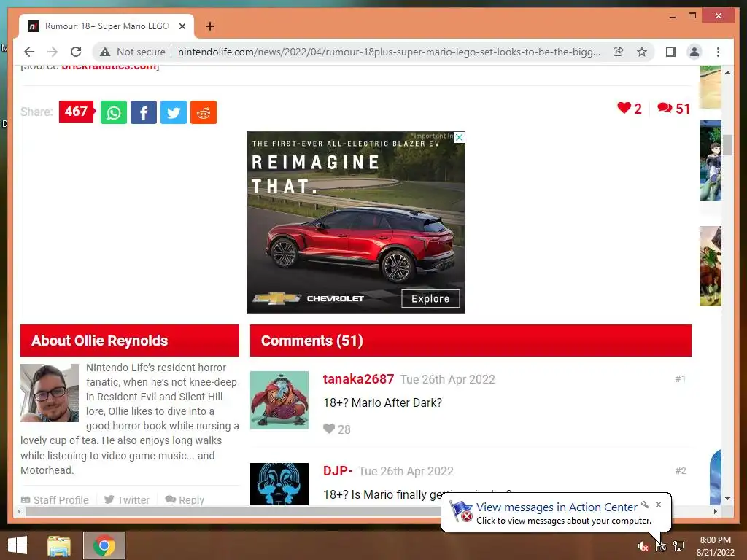Share the article on WhatsApp
The height and width of the screenshot is (560, 747).
point(113,112)
